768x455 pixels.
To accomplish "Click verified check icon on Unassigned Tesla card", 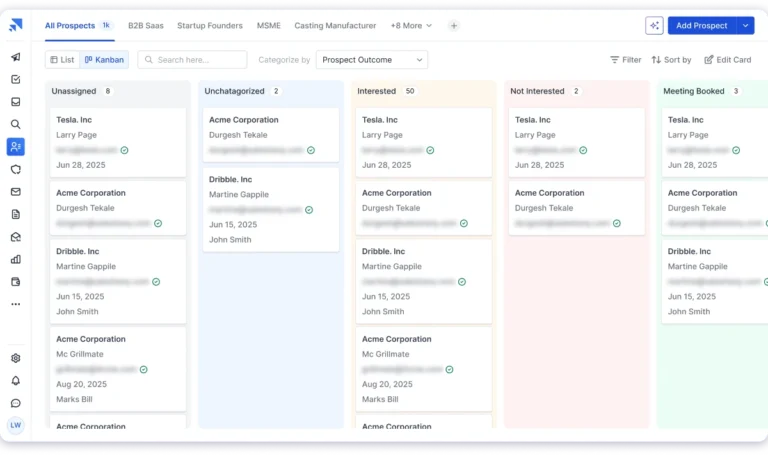I will 124,150.
